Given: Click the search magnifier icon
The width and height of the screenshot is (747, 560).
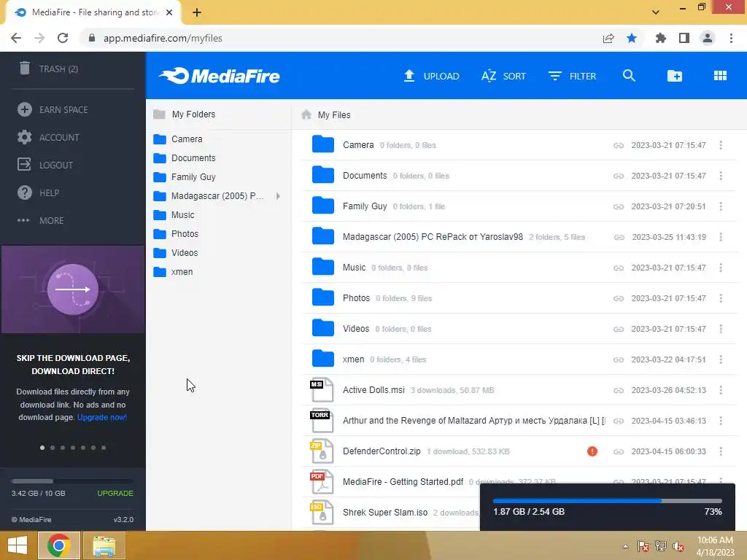Looking at the screenshot, I should coord(629,75).
